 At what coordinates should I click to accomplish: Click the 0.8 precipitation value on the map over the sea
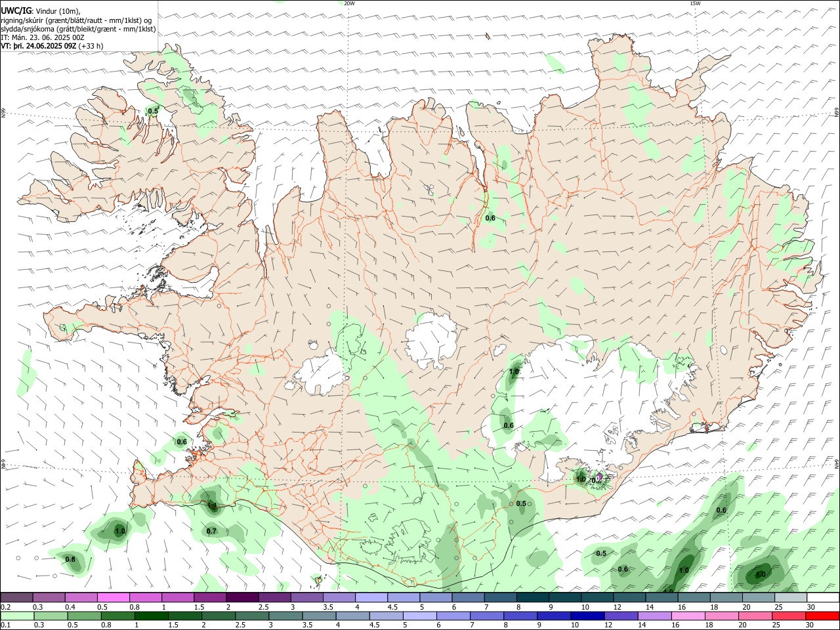click(70, 559)
